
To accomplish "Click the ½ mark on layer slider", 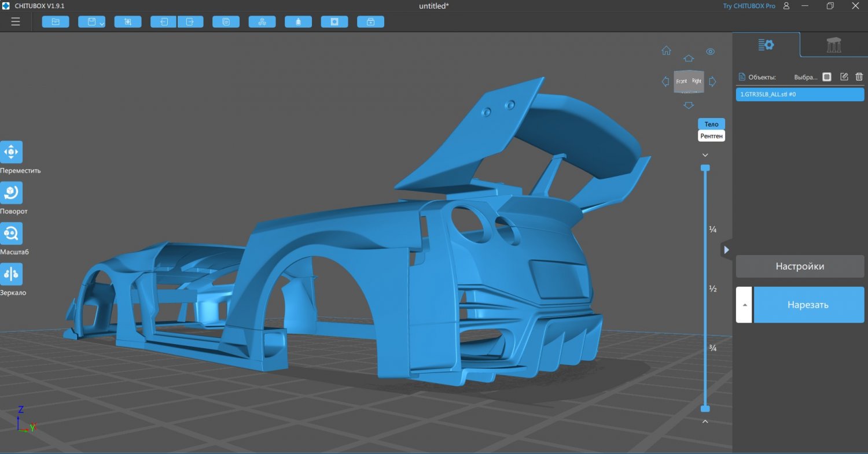I will point(713,289).
